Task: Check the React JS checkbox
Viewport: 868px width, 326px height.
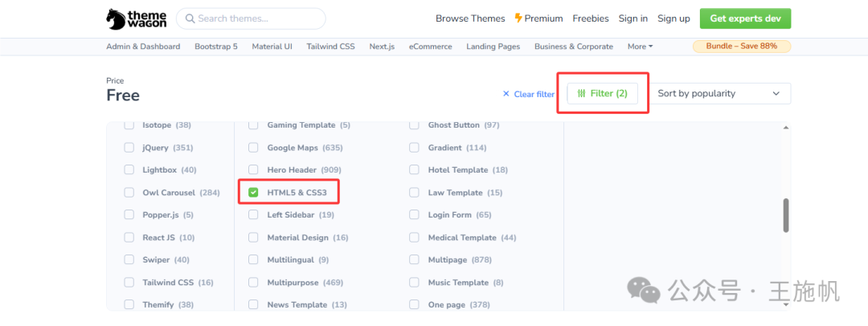Action: (129, 238)
